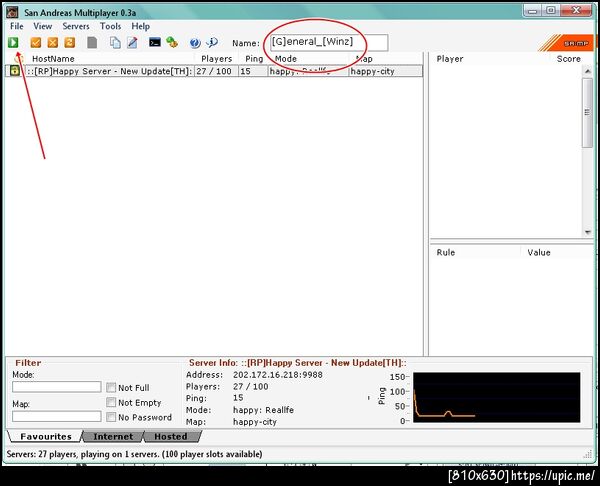Click player list scrollbar up arrow
This screenshot has height=486, width=600.
click(587, 71)
